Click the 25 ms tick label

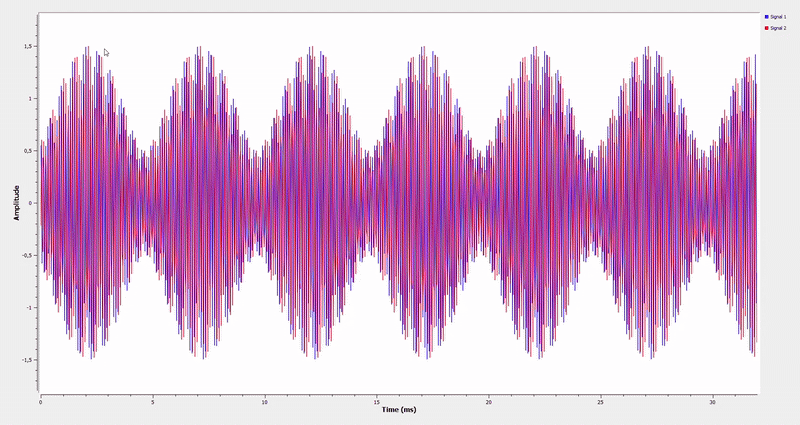[600, 401]
